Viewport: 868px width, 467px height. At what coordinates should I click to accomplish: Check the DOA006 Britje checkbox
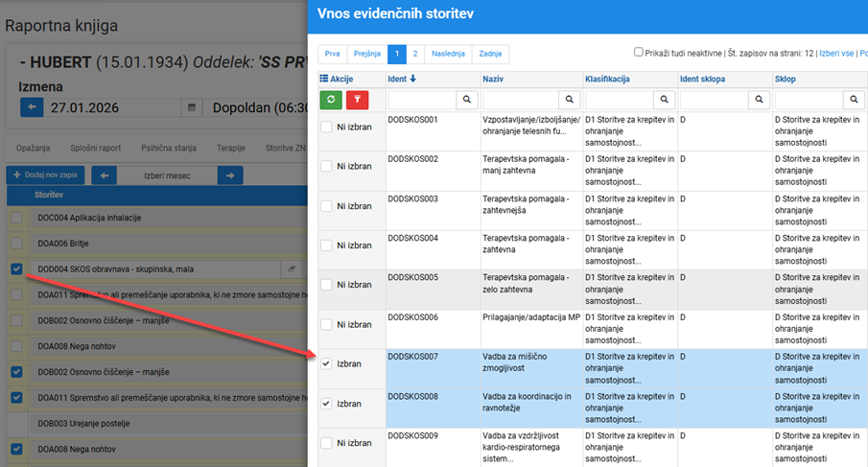point(16,243)
